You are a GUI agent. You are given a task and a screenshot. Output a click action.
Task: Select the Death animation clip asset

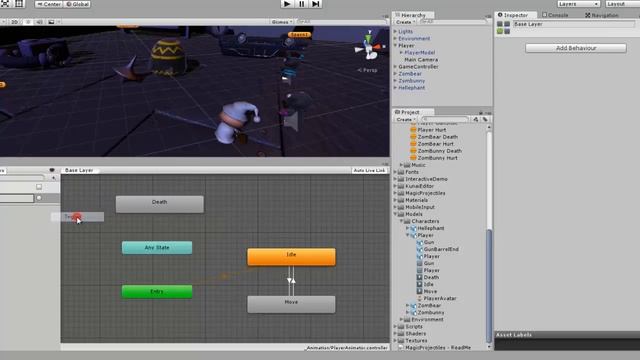point(428,277)
